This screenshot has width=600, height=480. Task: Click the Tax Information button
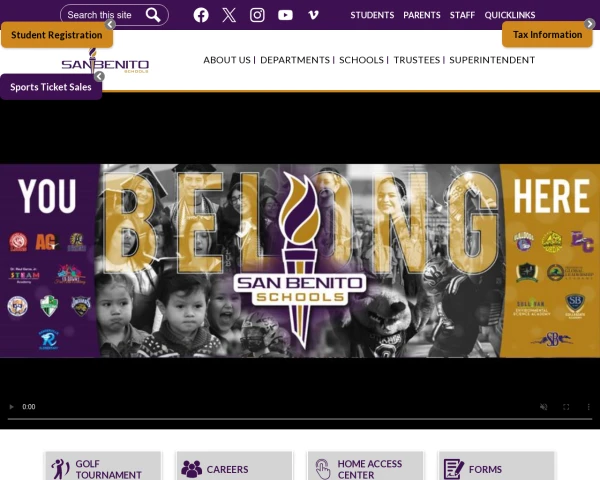547,34
